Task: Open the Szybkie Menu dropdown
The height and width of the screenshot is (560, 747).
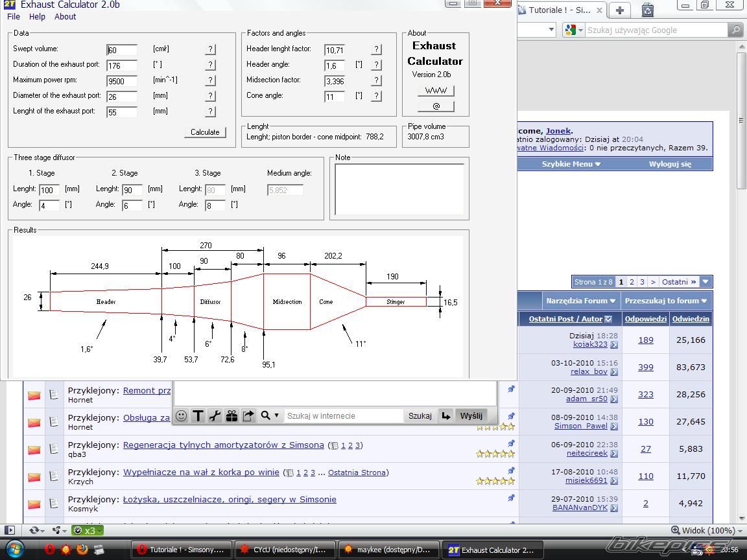Action: [571, 164]
